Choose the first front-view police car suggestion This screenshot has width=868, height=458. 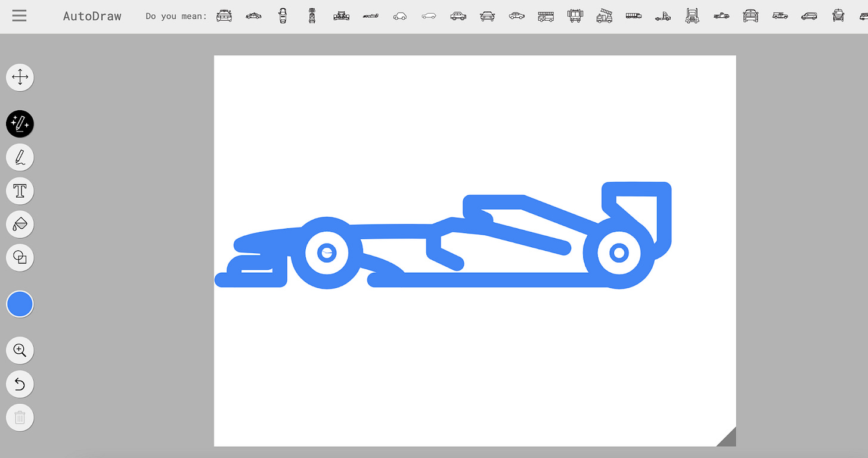click(x=224, y=16)
